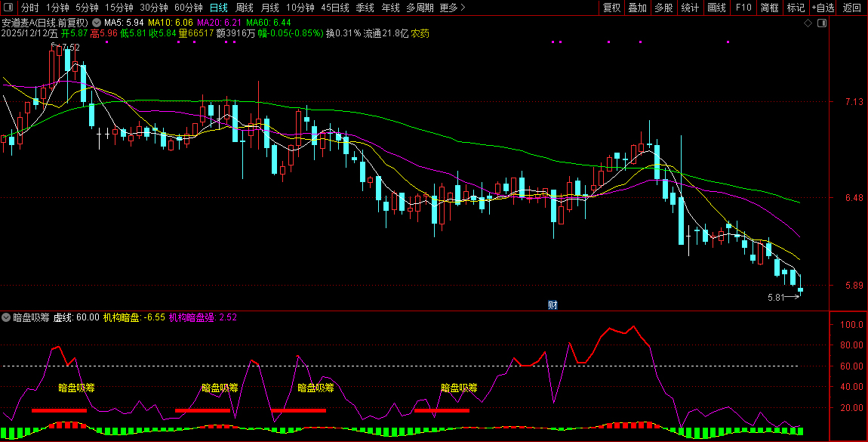Add the stock via +自选 button
This screenshot has width=868, height=442.
(823, 8)
